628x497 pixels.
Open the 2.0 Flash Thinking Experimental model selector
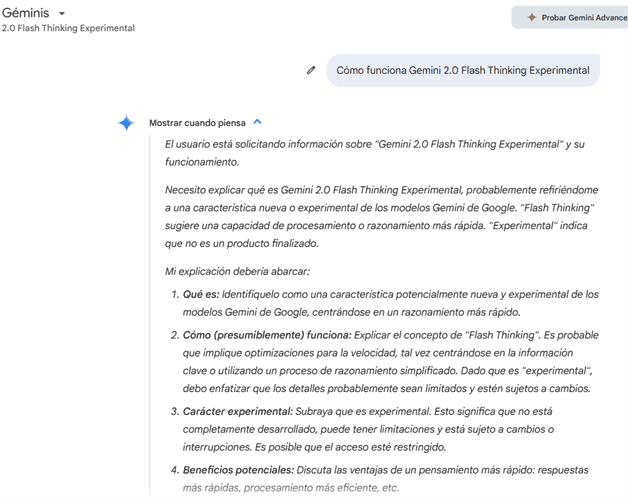click(x=68, y=28)
